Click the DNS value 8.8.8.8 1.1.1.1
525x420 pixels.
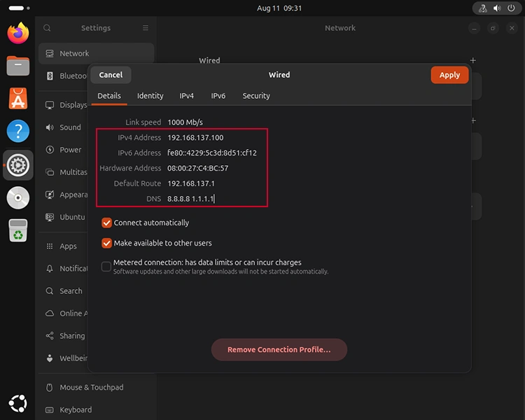pos(190,199)
